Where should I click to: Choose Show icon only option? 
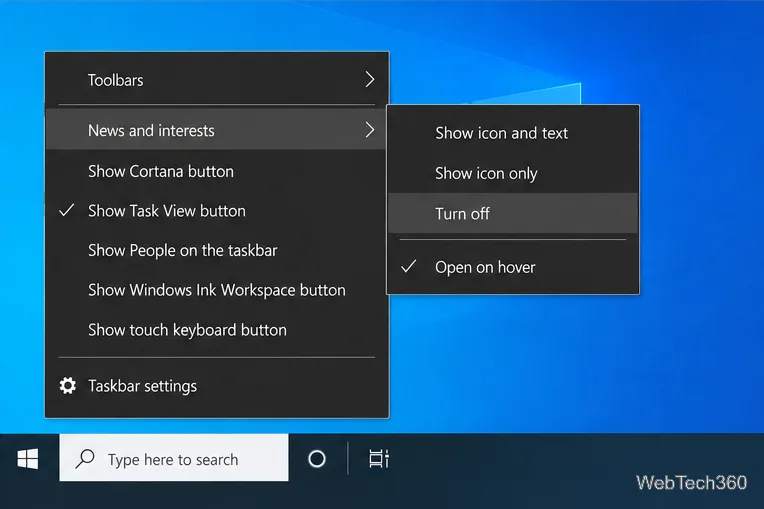point(513,173)
